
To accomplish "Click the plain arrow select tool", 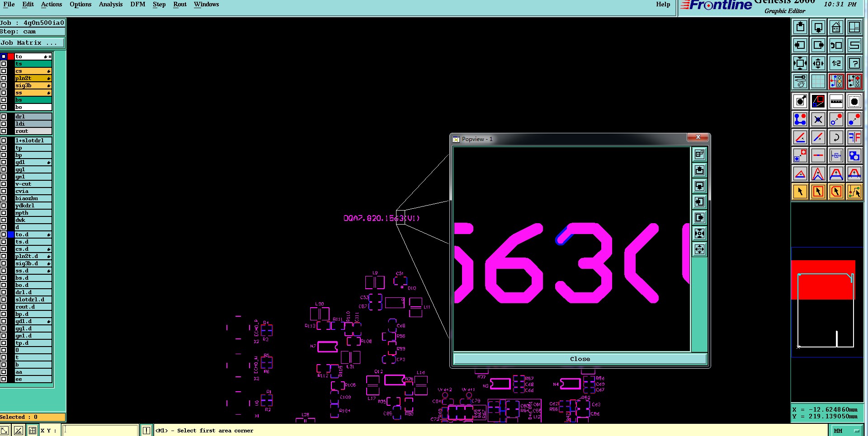I will click(x=800, y=192).
